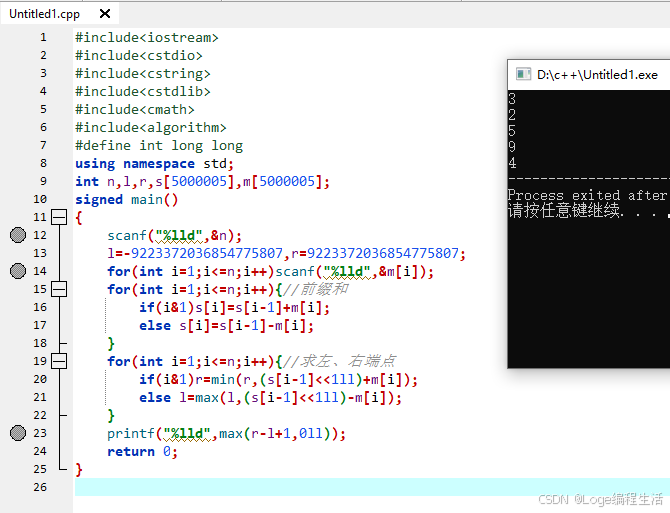Click the #include<cstdio> line
670x513 pixels.
138,56
